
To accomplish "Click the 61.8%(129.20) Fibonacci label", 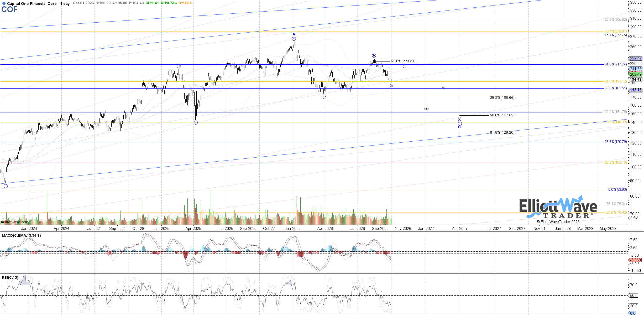I will click(x=502, y=133).
